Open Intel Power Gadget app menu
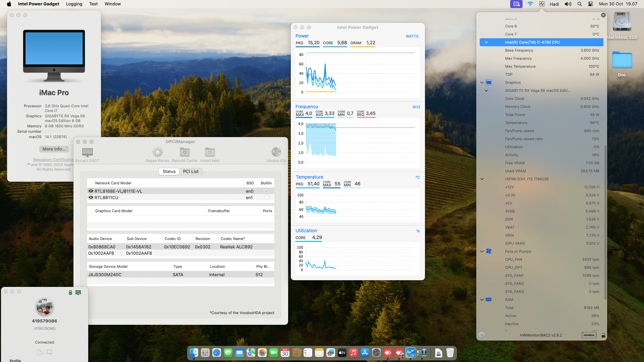This screenshot has width=644, height=362. tap(39, 4)
